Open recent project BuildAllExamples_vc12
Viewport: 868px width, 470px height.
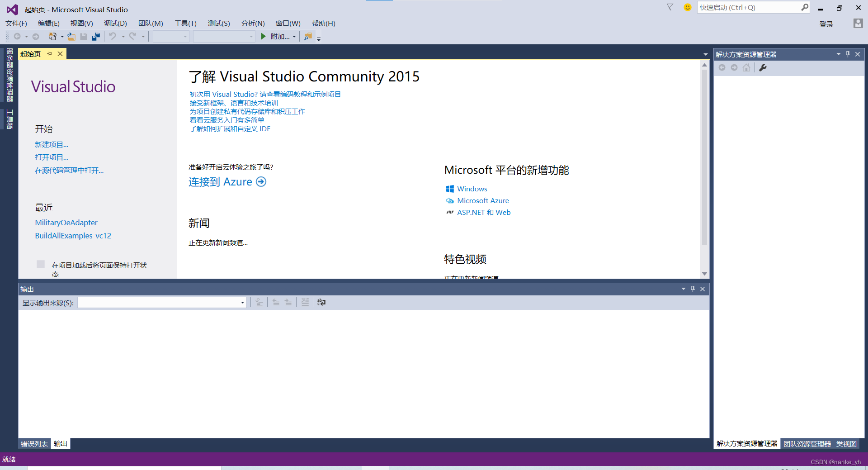coord(73,236)
